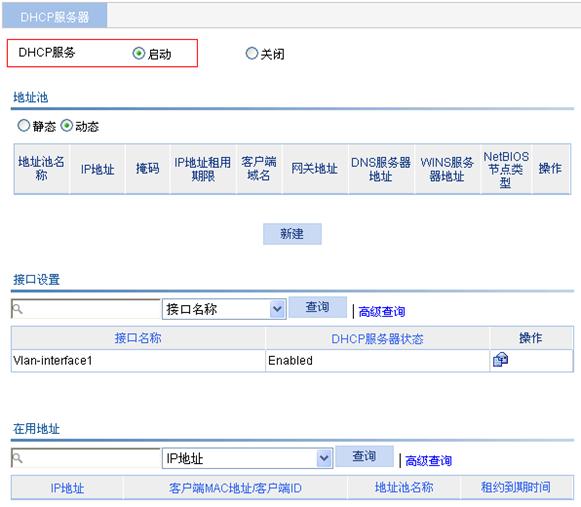
Task: Open the 接口名称 search dropdown
Action: [x=224, y=309]
